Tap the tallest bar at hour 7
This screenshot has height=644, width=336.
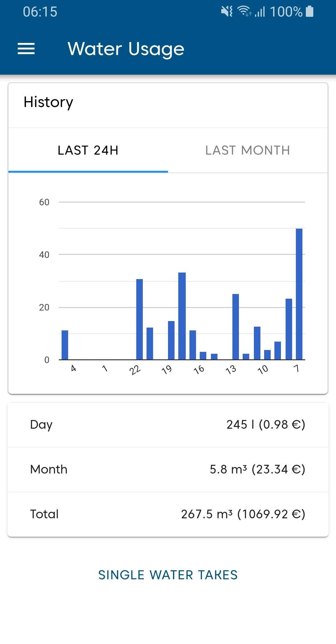click(x=299, y=294)
